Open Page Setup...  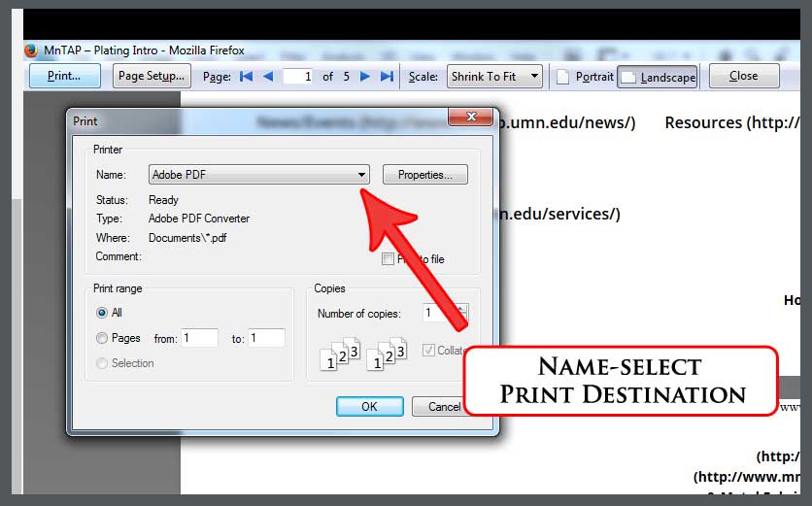tap(152, 76)
